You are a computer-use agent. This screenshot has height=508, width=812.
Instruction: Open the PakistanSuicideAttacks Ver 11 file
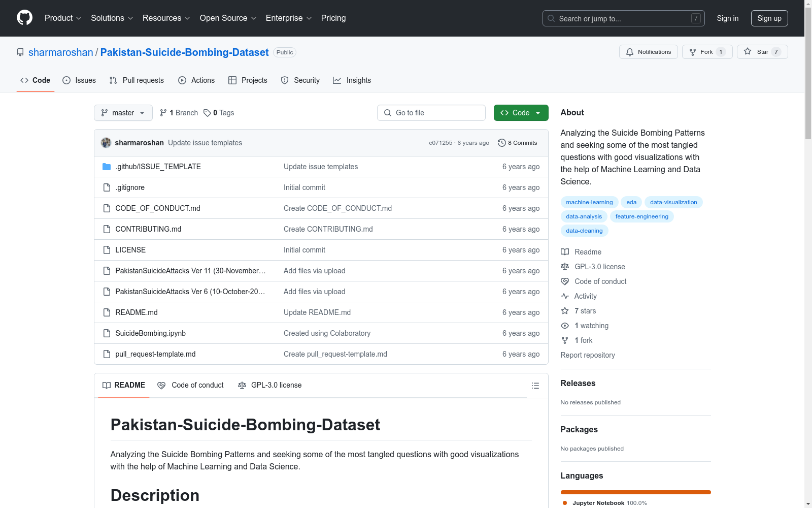(190, 271)
